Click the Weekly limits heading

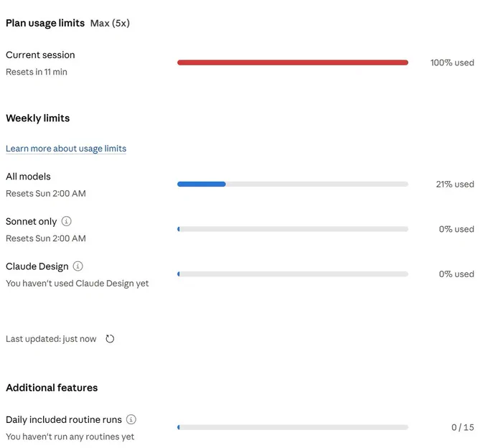[37, 118]
